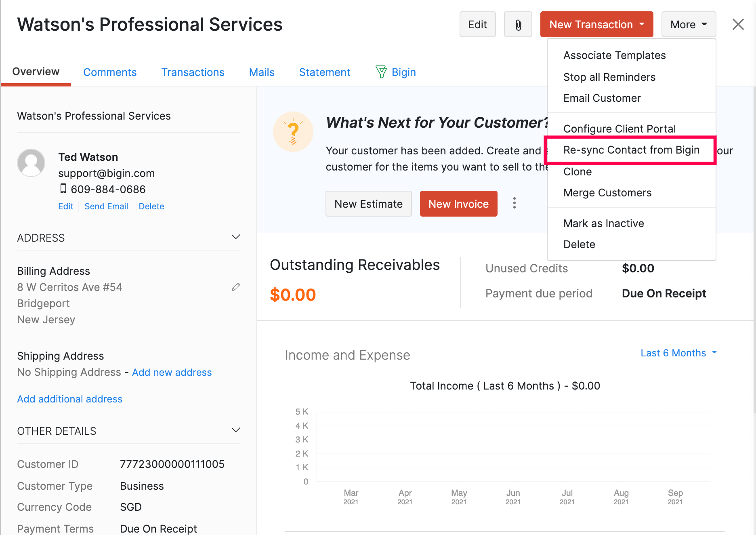This screenshot has height=535, width=756.
Task: Click the Bigin funnel icon
Action: (x=381, y=72)
